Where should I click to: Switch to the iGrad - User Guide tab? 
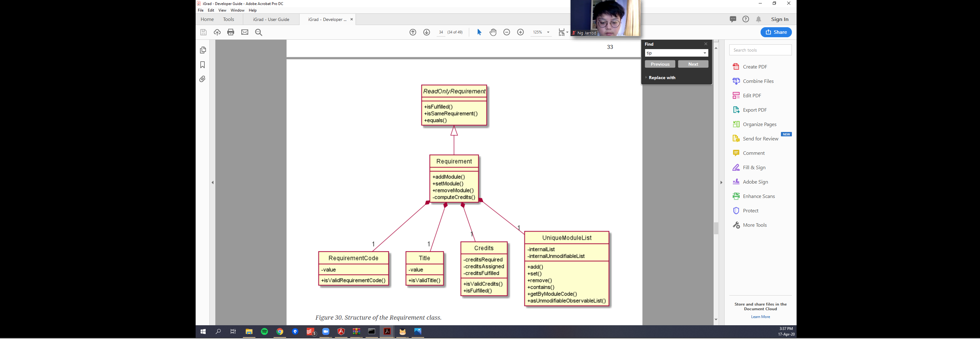(x=271, y=19)
